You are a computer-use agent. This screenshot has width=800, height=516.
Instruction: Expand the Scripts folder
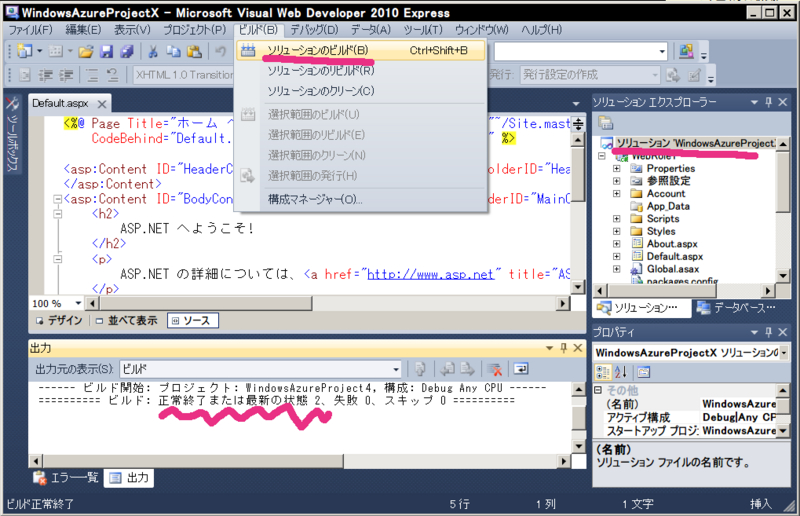[617, 218]
